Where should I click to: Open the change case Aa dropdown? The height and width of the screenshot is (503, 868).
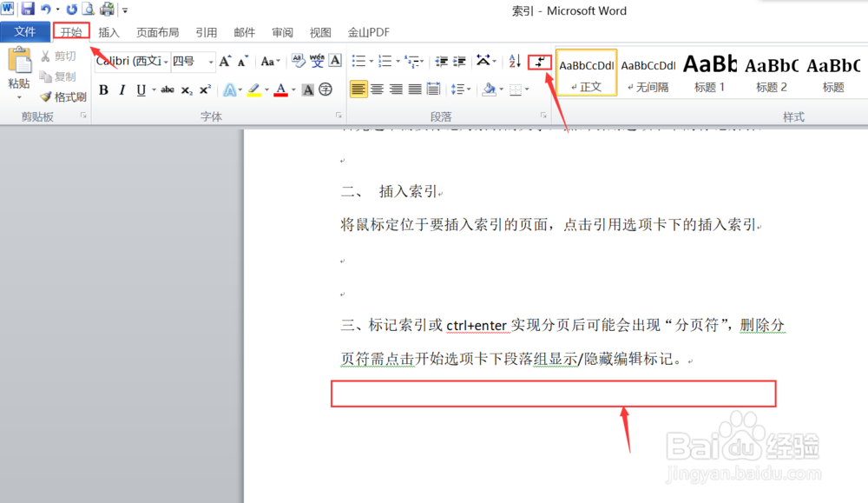(x=271, y=61)
